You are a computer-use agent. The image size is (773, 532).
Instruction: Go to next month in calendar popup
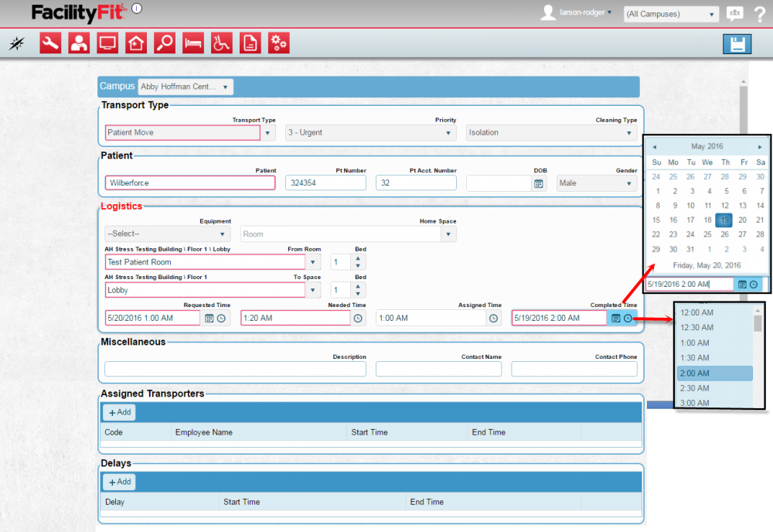pyautogui.click(x=760, y=146)
